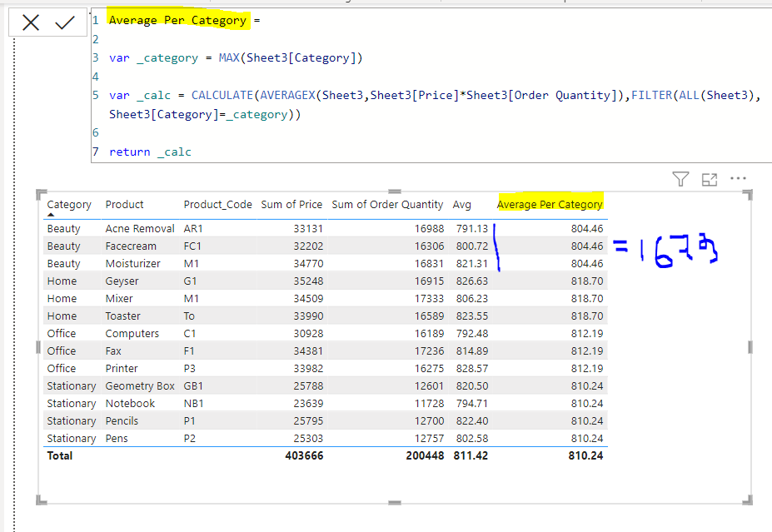Click the Sum of Price value 35248
Image resolution: width=772 pixels, height=532 pixels.
click(x=308, y=281)
